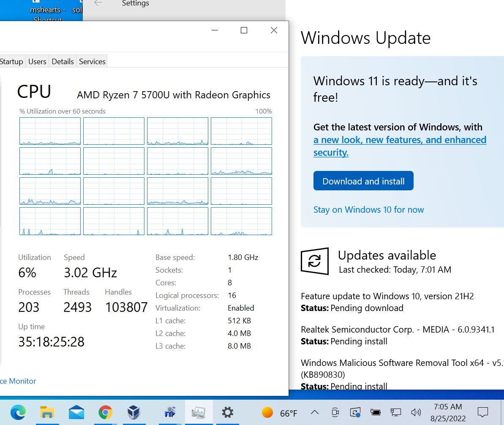Image resolution: width=504 pixels, height=425 pixels.
Task: Close the Task Manager window
Action: pos(274,30)
